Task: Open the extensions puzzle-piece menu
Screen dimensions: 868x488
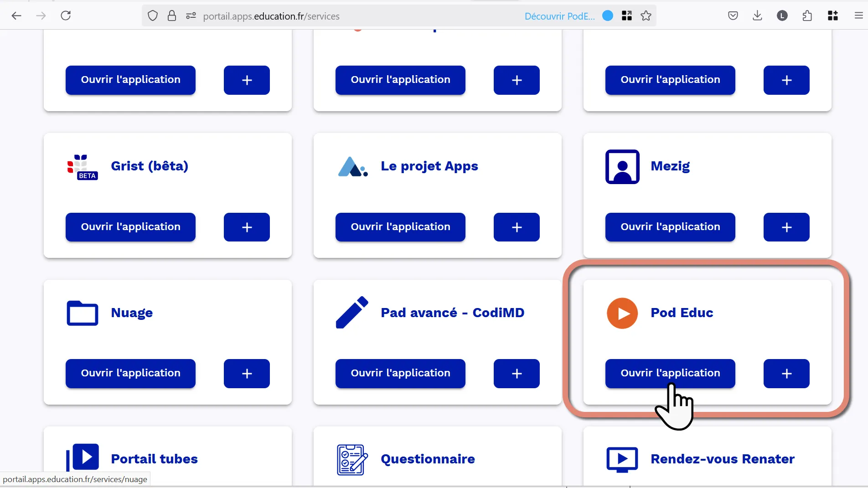Action: pos(807,16)
